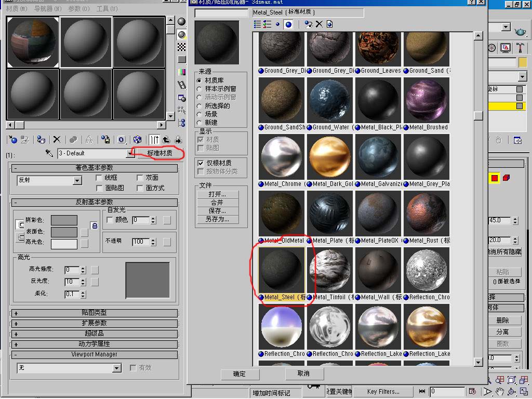The height and width of the screenshot is (399, 532).
Task: Select the 新建 radio button
Action: 199,123
